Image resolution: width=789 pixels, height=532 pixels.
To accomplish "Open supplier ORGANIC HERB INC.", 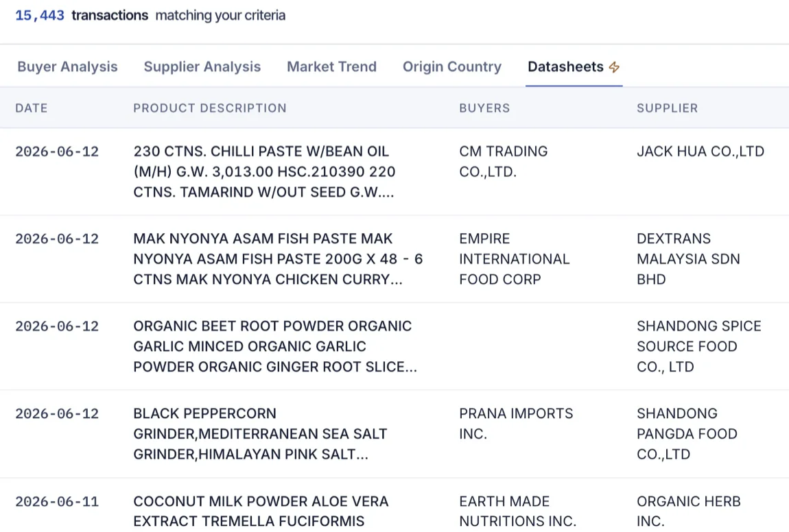I will [x=688, y=511].
